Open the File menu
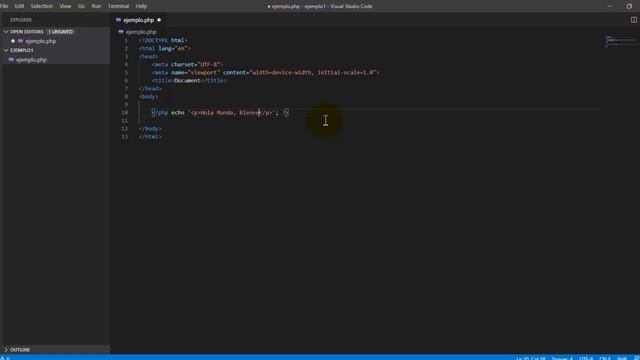Viewport: 640px width, 360px height. click(x=4, y=6)
